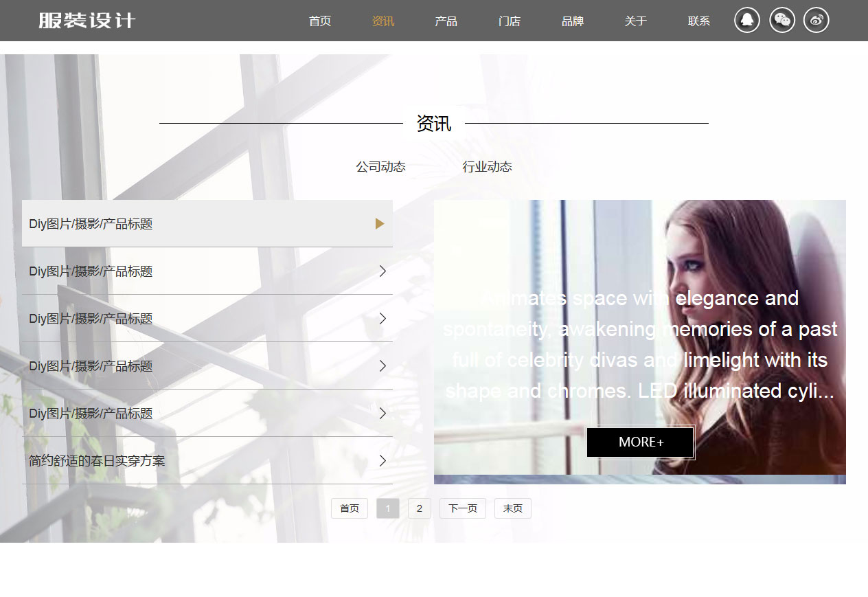868x597 pixels.
Task: Go to page 2 in pagination
Action: pos(419,508)
